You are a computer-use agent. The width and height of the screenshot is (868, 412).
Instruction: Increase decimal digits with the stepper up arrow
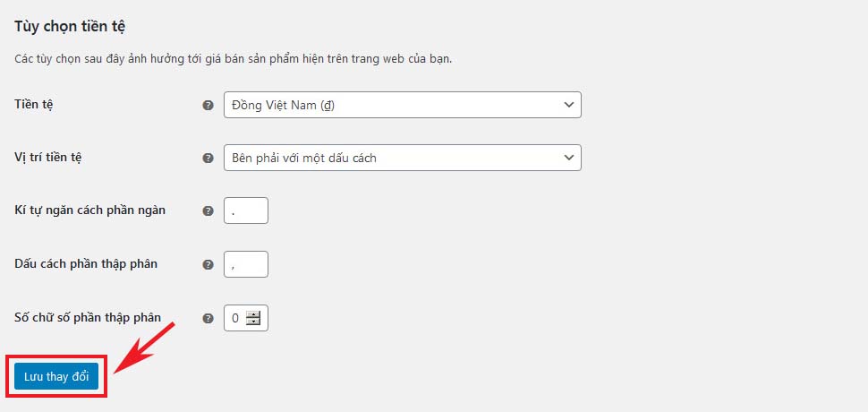(254, 313)
